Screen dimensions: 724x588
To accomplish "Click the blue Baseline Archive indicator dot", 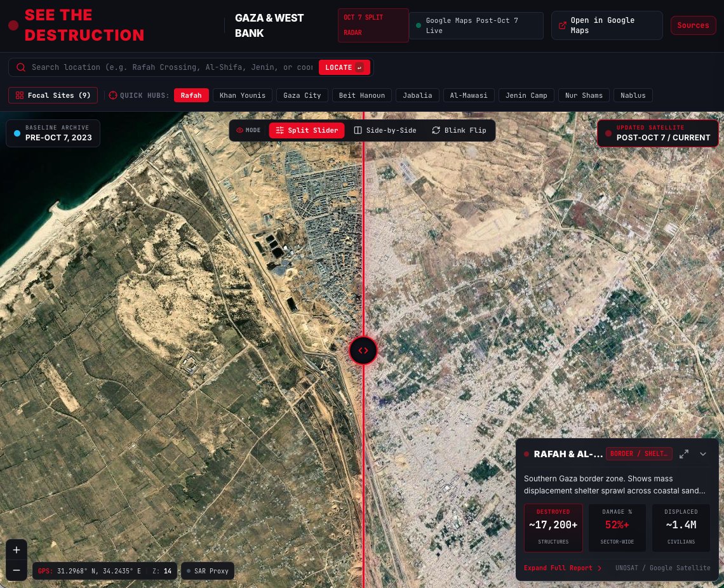I will point(17,133).
